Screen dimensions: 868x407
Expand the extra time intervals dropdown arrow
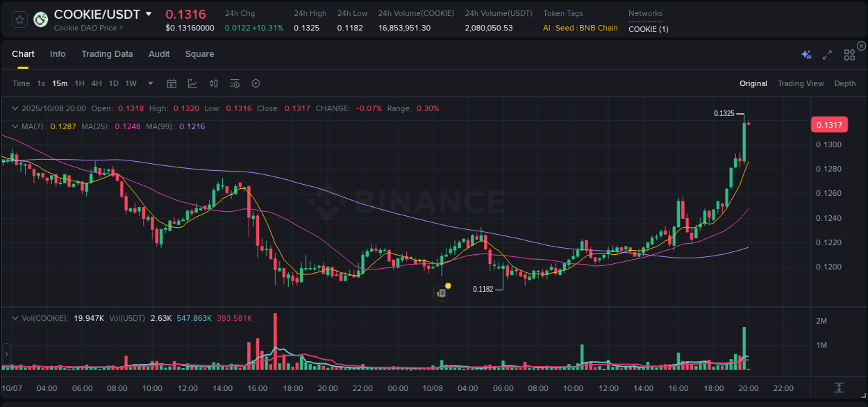[x=149, y=83]
